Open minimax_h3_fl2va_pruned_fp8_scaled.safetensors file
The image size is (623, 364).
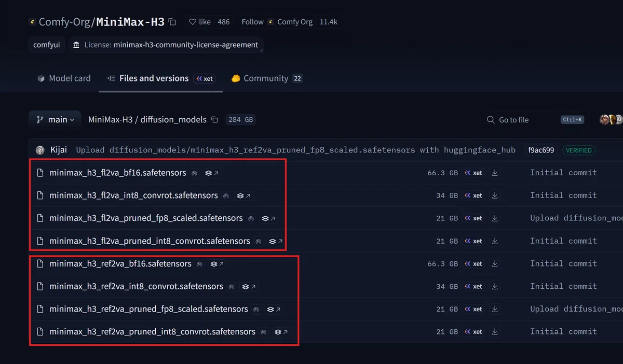click(146, 218)
